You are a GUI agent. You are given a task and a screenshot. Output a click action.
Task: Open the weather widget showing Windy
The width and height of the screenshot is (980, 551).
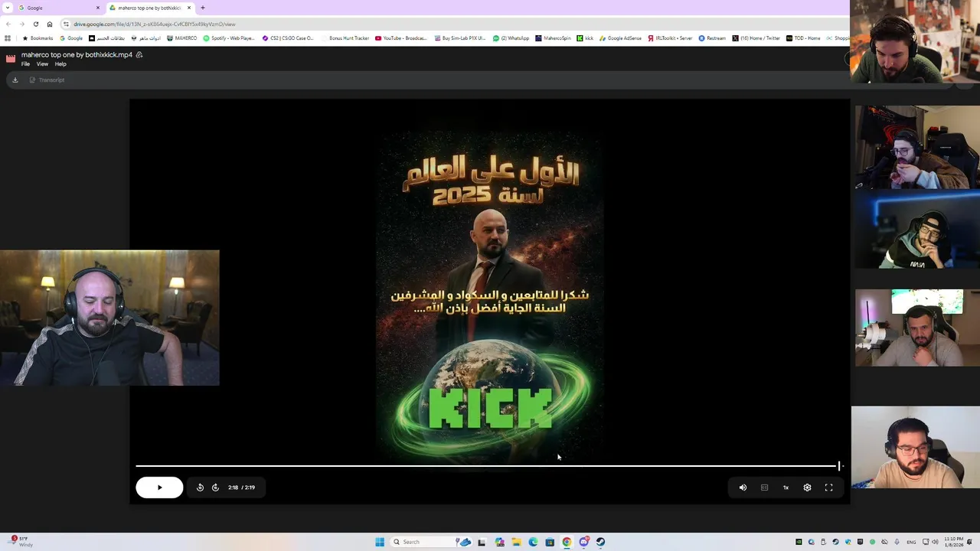[x=21, y=542]
